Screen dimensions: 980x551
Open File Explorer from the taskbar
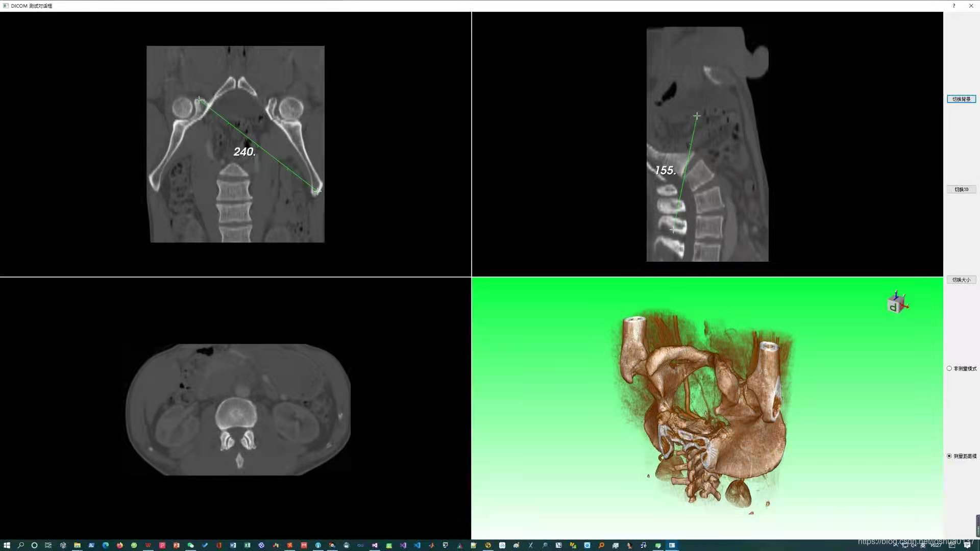click(77, 545)
